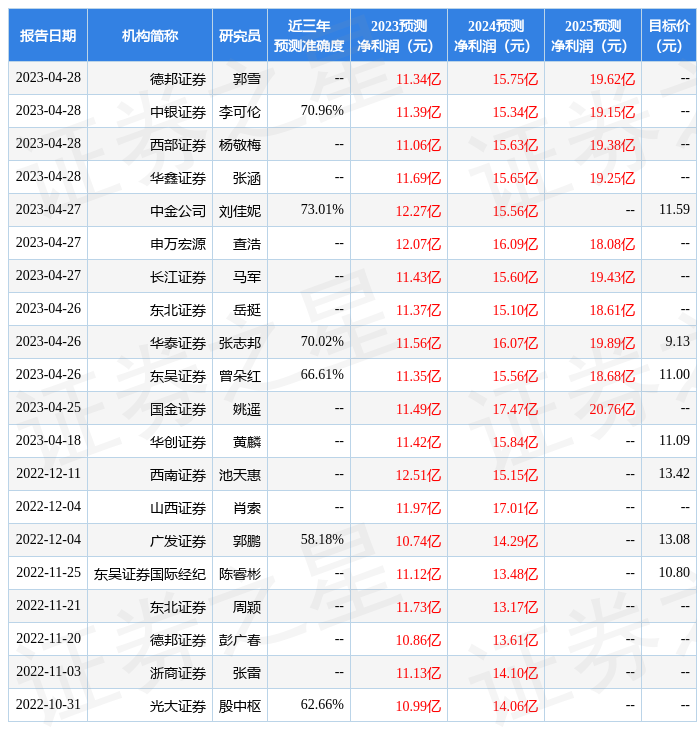697x730 pixels.
Task: Select the 长江证券 cell
Action: click(178, 277)
